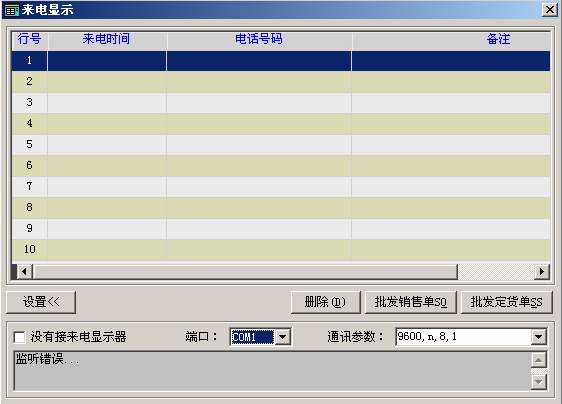Click the right arrow of horizontal scrollbar

coord(542,271)
